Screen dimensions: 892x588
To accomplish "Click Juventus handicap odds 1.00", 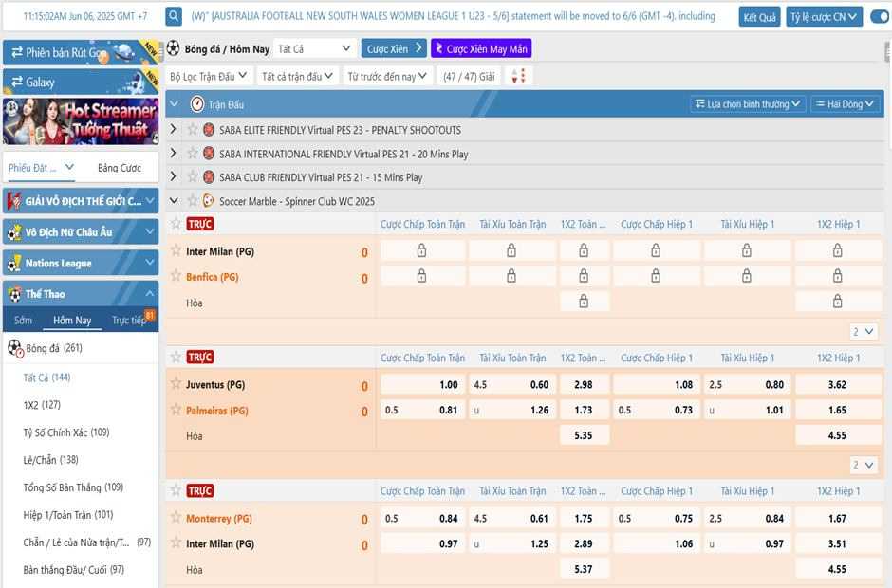I will pos(422,384).
